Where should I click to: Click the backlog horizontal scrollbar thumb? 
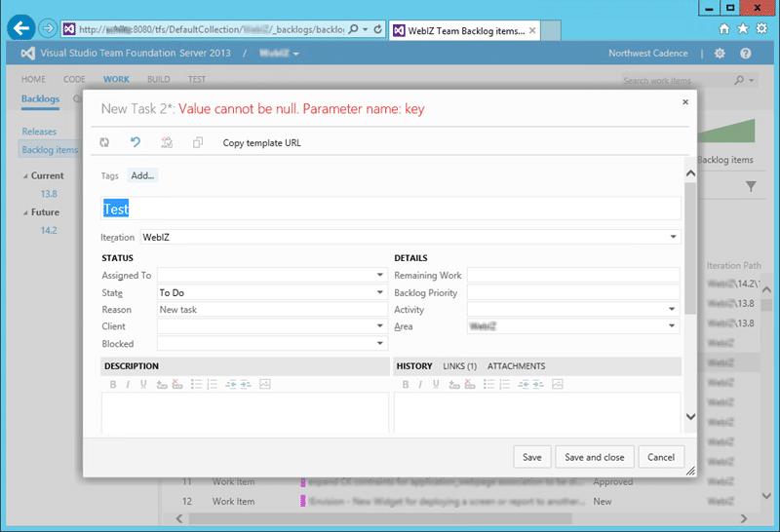(x=380, y=518)
